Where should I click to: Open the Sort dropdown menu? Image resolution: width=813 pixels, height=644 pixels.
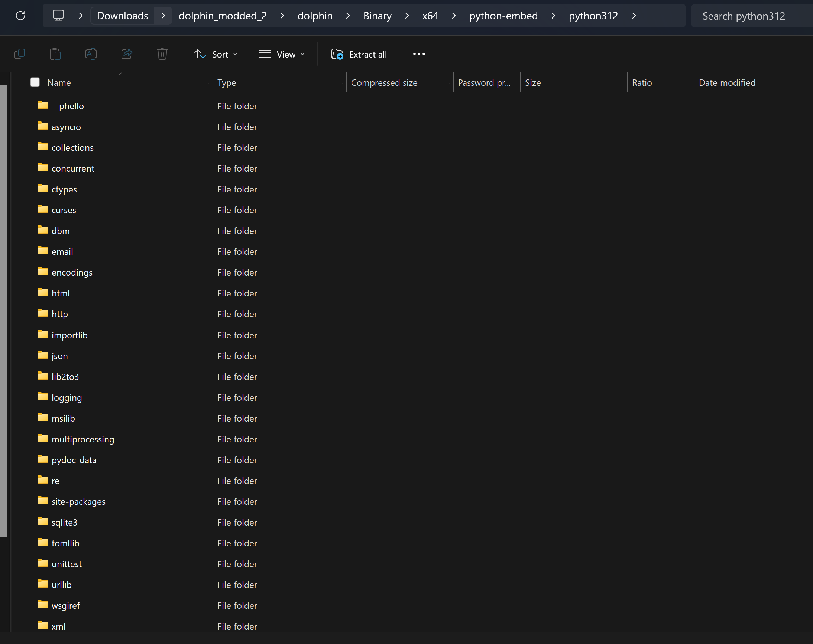pyautogui.click(x=216, y=54)
